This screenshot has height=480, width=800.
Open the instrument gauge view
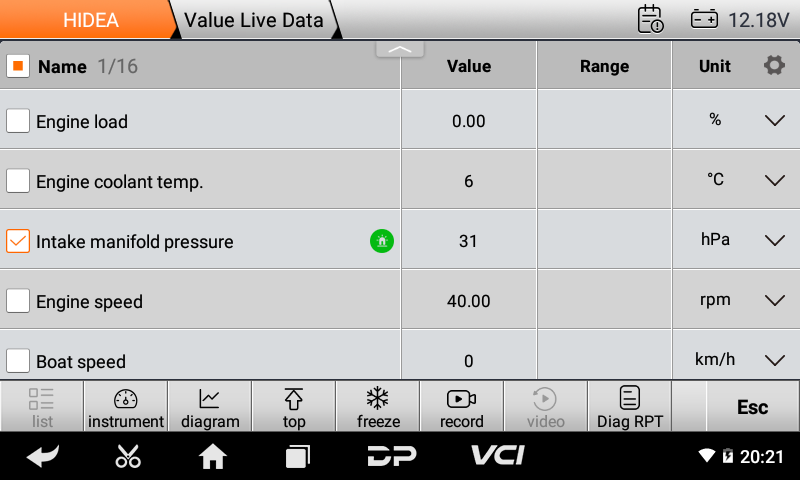(126, 408)
